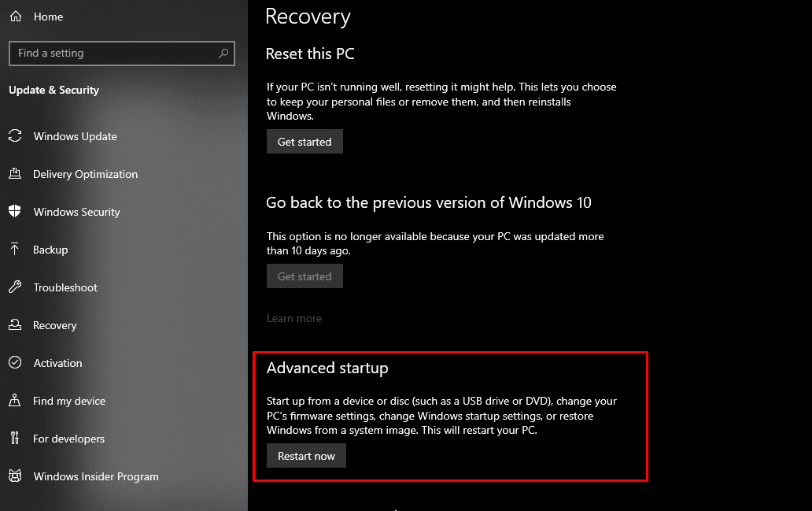Viewport: 812px width, 511px height.
Task: Click the Backup arrow icon
Action: [15, 250]
